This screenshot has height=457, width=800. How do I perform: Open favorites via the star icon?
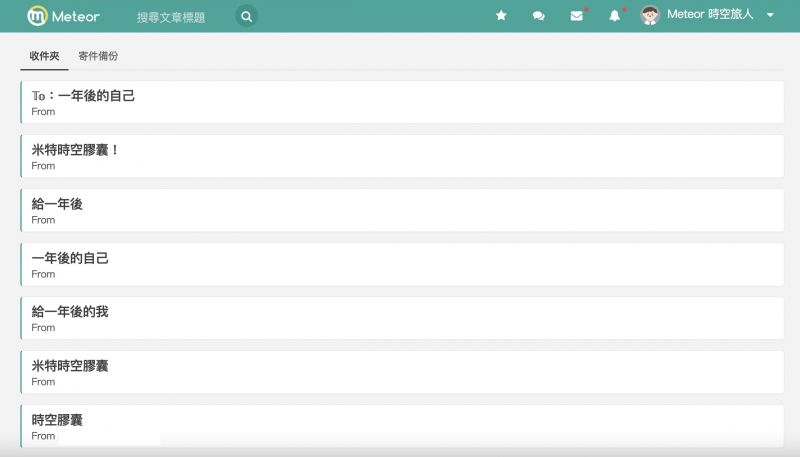click(501, 16)
